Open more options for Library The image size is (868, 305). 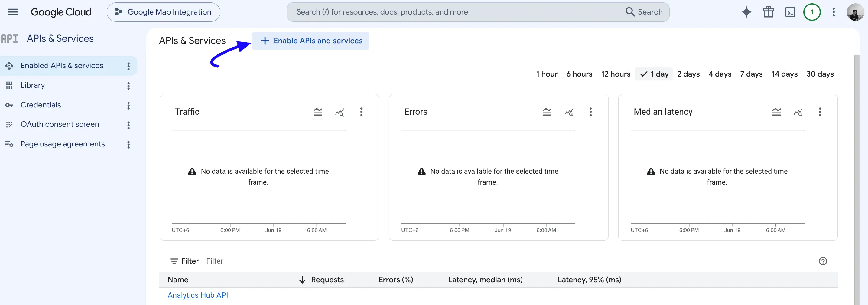128,86
